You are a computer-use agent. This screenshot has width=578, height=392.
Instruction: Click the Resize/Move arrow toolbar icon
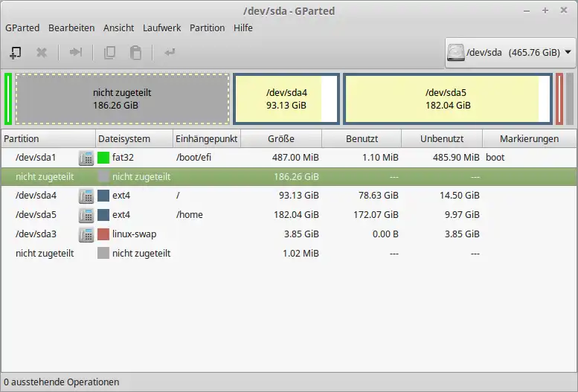click(76, 52)
